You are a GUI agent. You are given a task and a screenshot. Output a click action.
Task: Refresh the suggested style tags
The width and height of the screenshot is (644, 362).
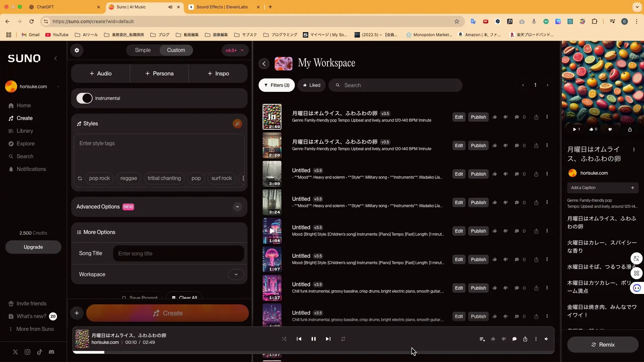(x=80, y=178)
